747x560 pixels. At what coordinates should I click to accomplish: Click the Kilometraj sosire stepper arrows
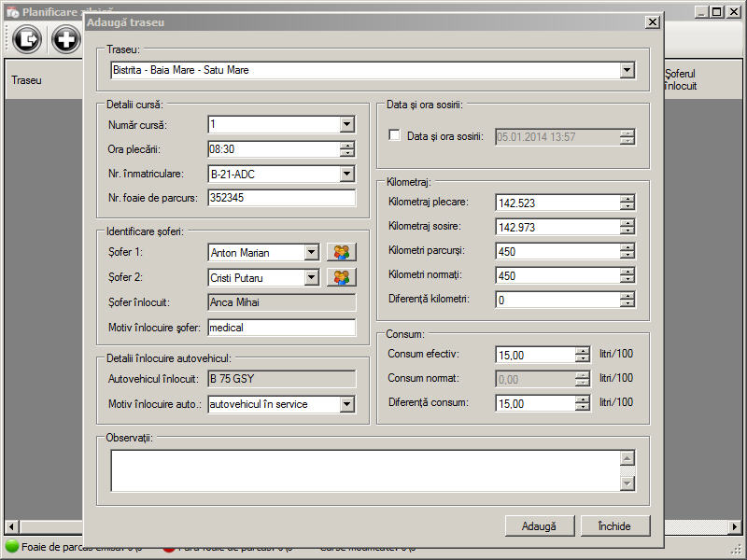point(627,227)
